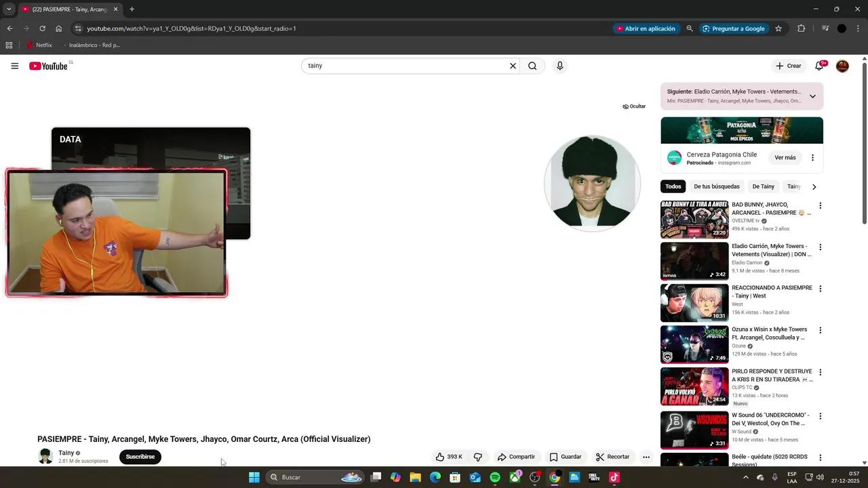
Task: Click 'Preguntar a Google' button
Action: coord(734,28)
